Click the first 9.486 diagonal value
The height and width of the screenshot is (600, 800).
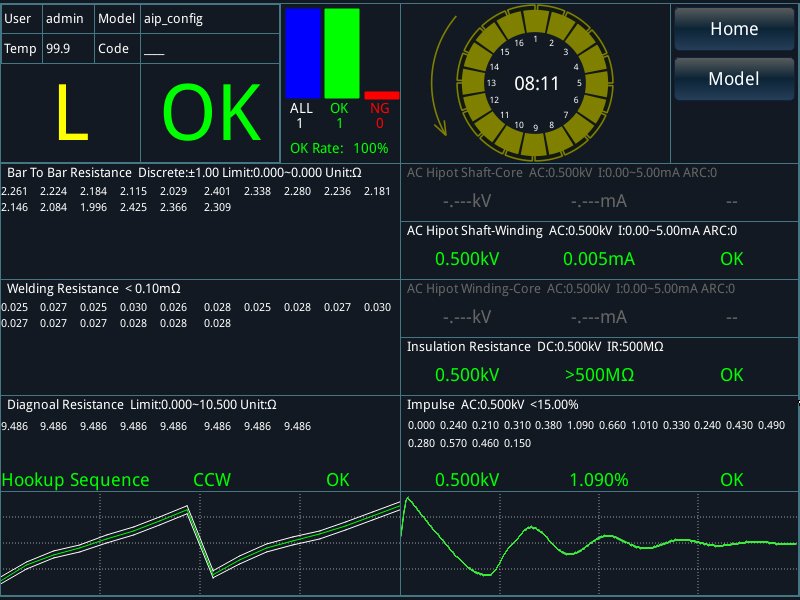[x=15, y=427]
